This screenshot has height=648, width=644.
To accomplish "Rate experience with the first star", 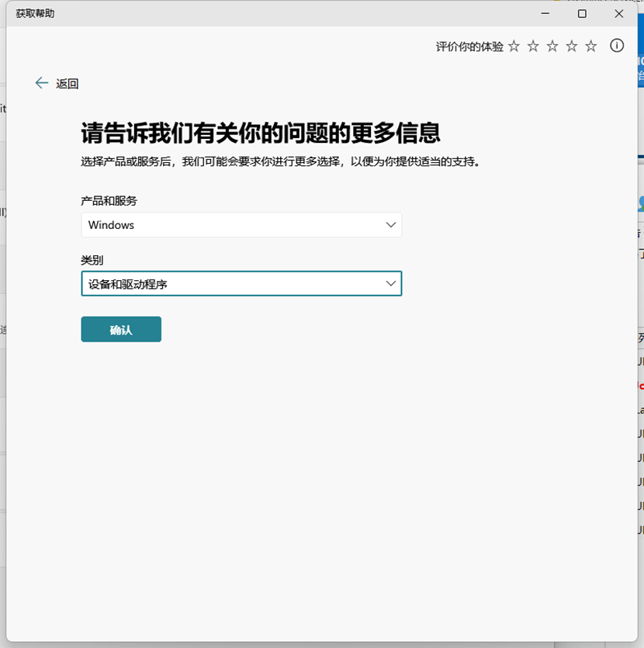I will [514, 47].
